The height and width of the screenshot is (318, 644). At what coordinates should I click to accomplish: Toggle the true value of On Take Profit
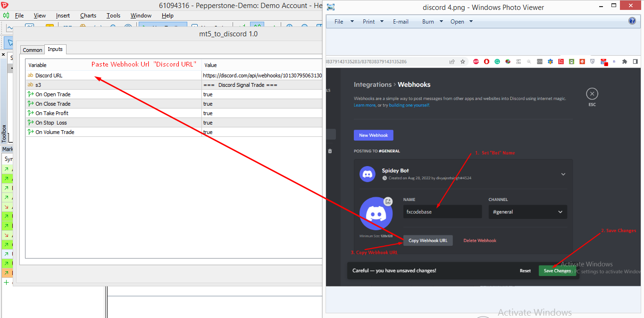click(208, 113)
